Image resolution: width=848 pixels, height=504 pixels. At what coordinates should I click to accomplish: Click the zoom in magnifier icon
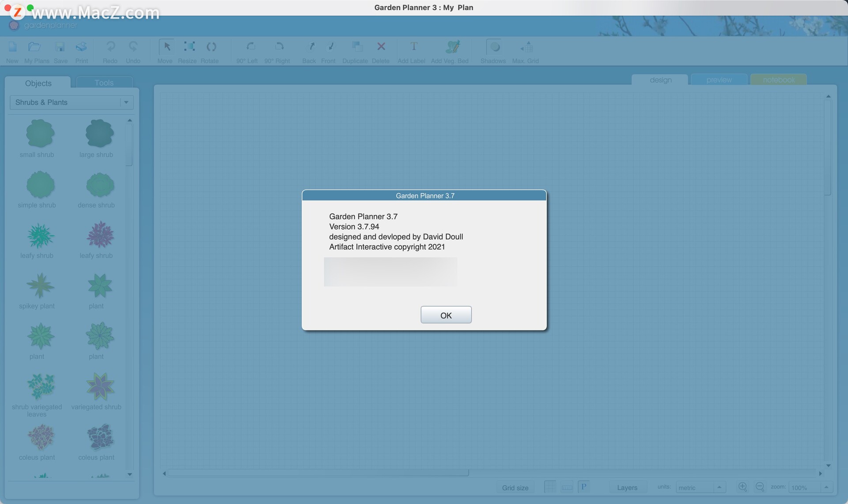click(x=743, y=487)
